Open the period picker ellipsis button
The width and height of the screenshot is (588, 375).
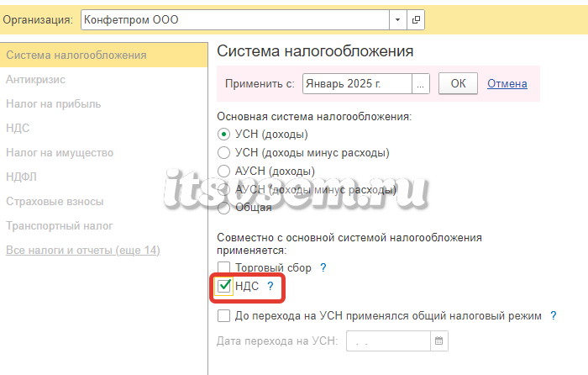tap(420, 84)
